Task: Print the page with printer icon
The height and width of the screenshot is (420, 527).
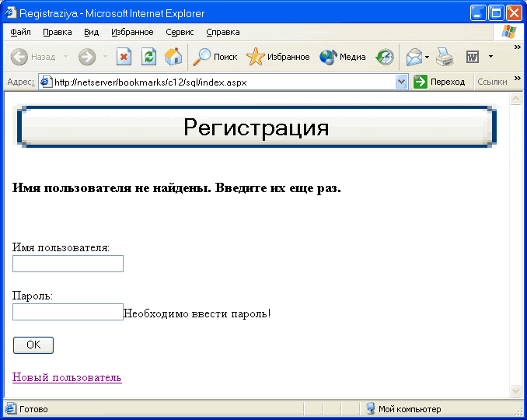Action: pos(445,57)
